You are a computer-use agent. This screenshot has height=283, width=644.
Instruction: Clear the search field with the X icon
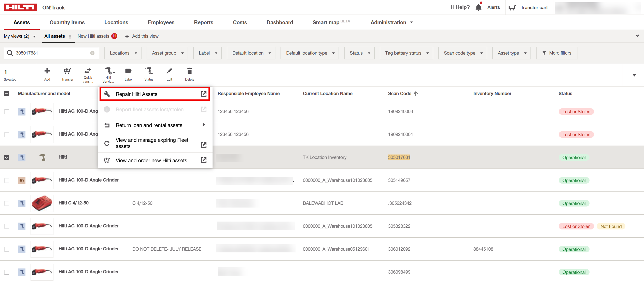(x=92, y=53)
